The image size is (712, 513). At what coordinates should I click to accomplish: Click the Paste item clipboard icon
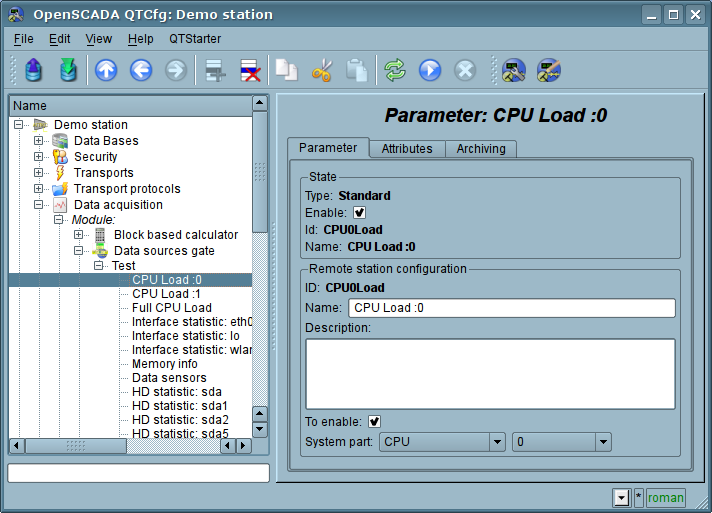[x=356, y=70]
